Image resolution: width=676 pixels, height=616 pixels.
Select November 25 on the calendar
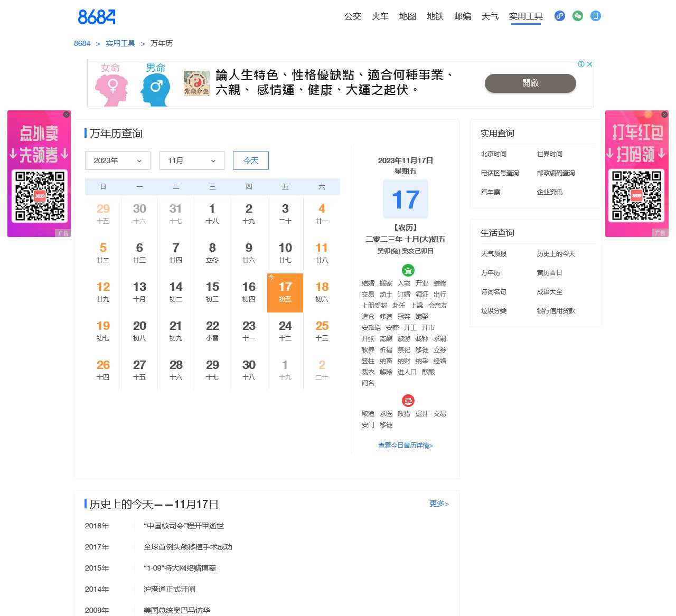coord(322,332)
